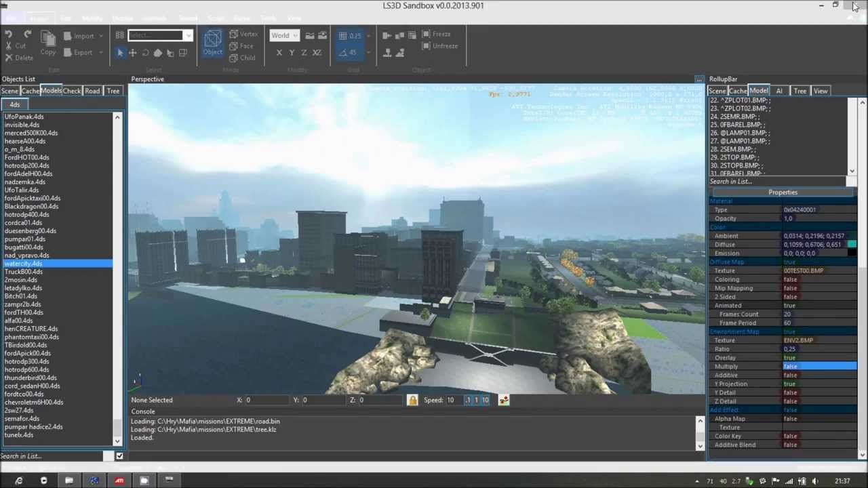868x488 pixels.
Task: Click the Redo arrow icon
Action: pos(27,34)
